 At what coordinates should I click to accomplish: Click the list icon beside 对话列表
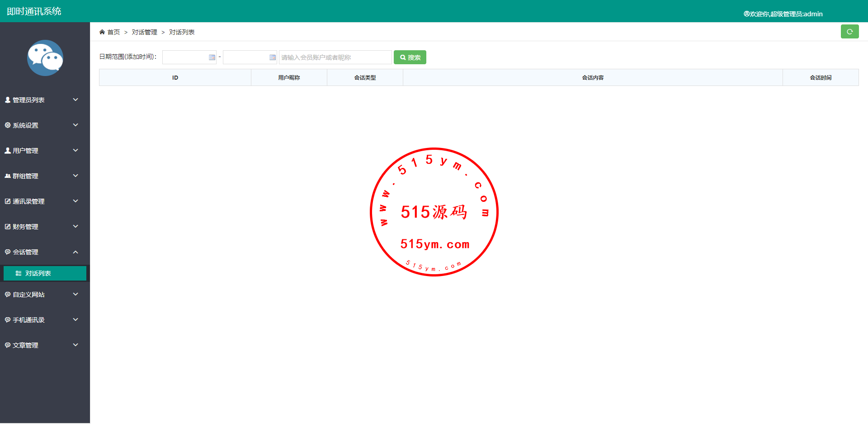point(19,273)
